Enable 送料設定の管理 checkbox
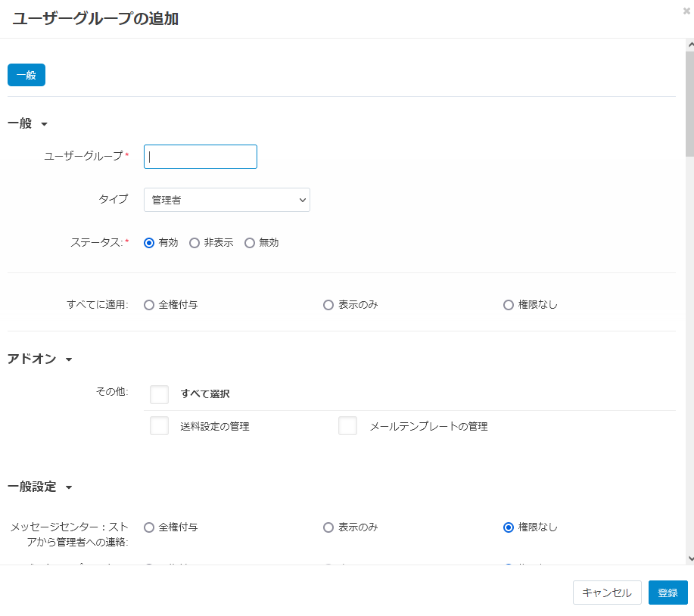 160,426
